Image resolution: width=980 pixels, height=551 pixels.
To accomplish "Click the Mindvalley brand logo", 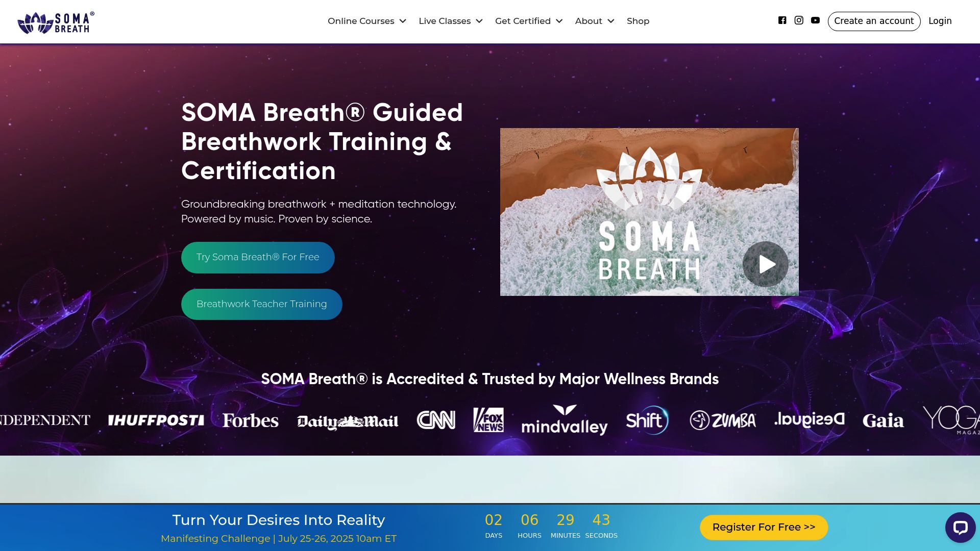I will (x=565, y=420).
